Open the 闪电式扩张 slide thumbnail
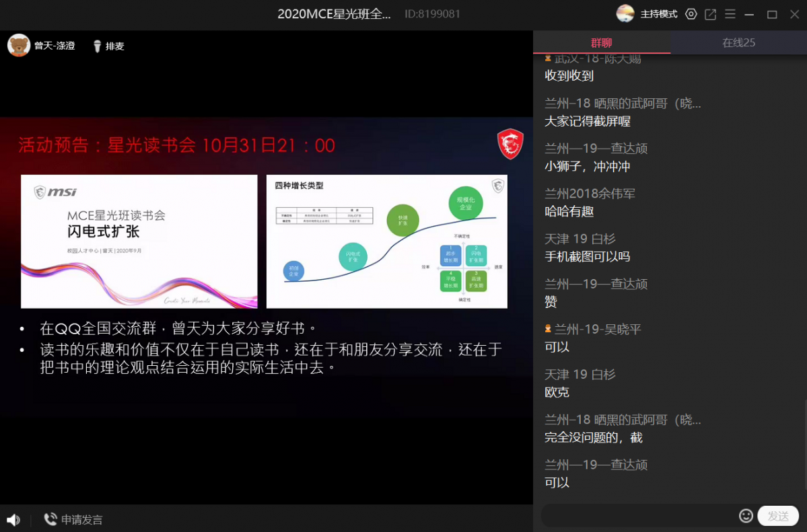Screen dimensions: 807x532 [139, 241]
